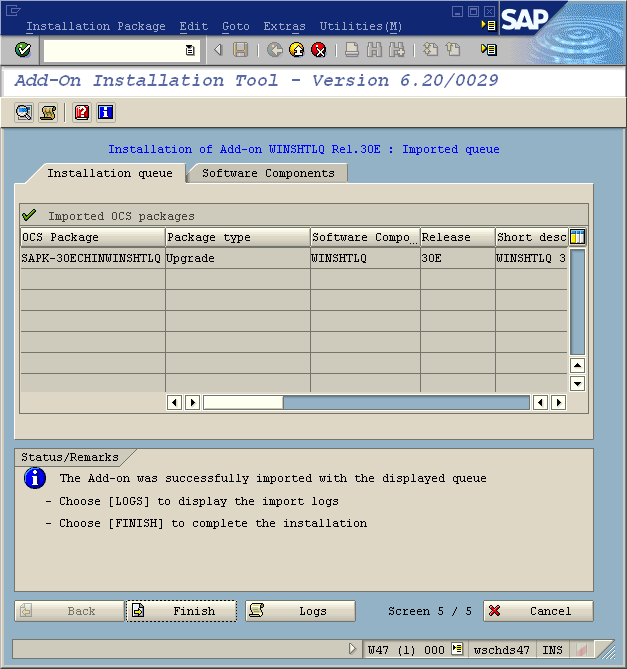The width and height of the screenshot is (627, 669).
Task: Click the Short desc column header
Action: [531, 237]
